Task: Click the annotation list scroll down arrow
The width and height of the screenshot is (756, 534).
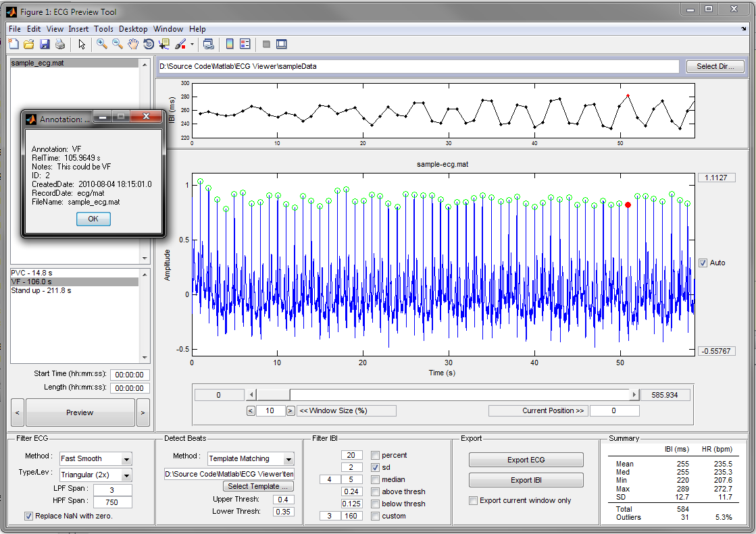Action: 145,358
